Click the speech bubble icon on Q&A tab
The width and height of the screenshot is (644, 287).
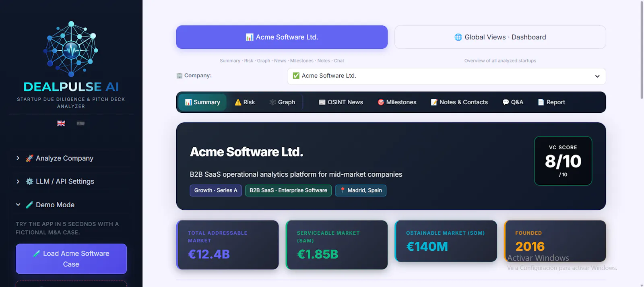(506, 102)
